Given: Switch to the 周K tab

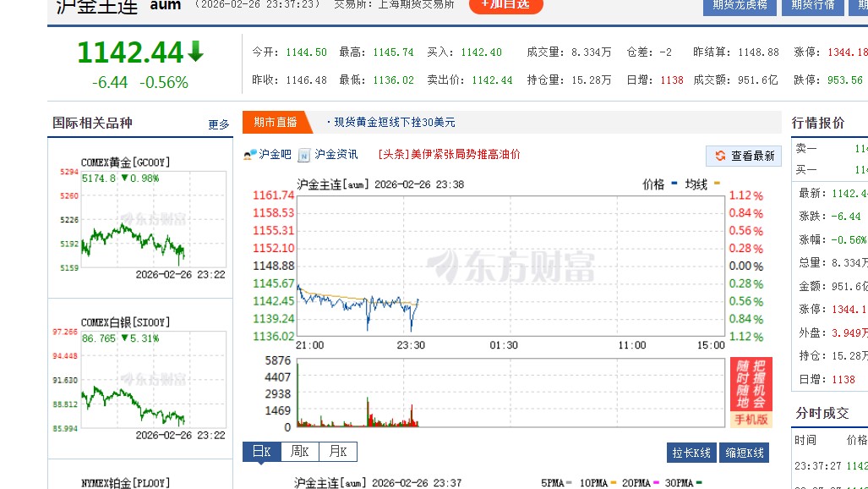Looking at the screenshot, I should (298, 451).
